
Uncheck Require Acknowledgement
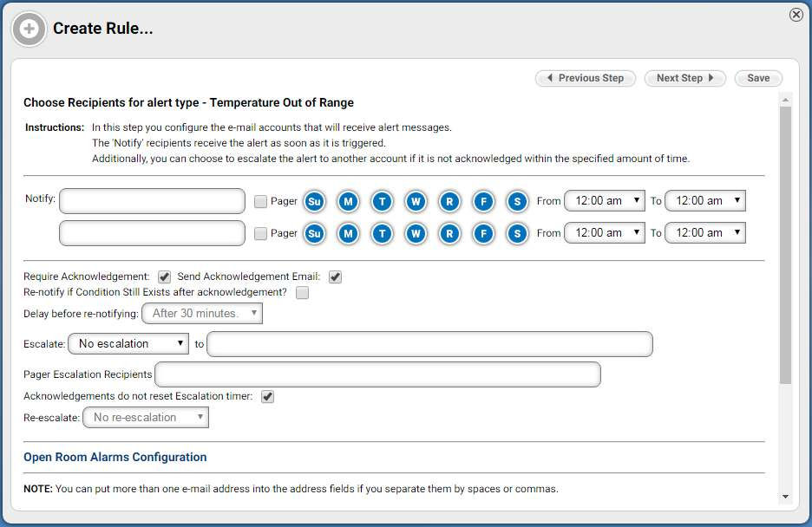pyautogui.click(x=164, y=277)
